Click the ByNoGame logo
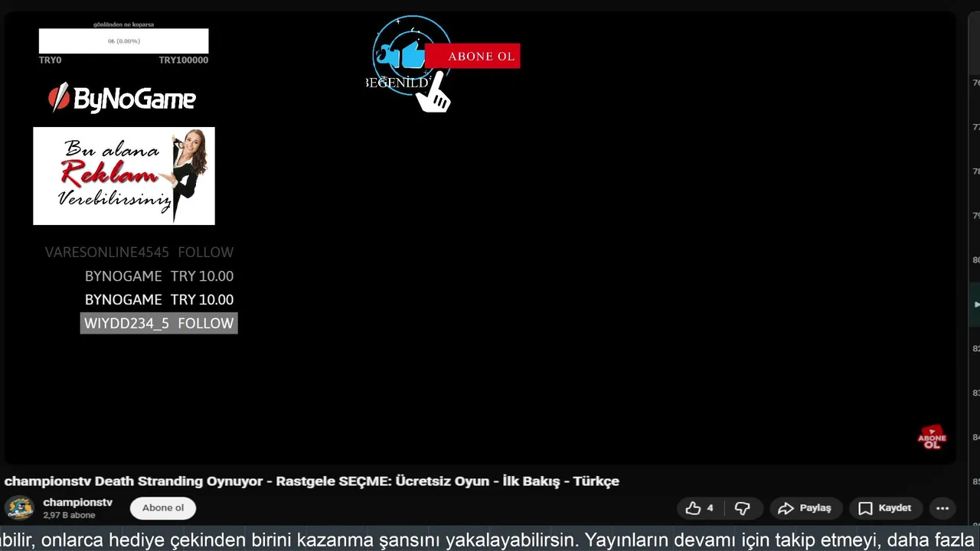This screenshot has height=551, width=980. [x=122, y=98]
